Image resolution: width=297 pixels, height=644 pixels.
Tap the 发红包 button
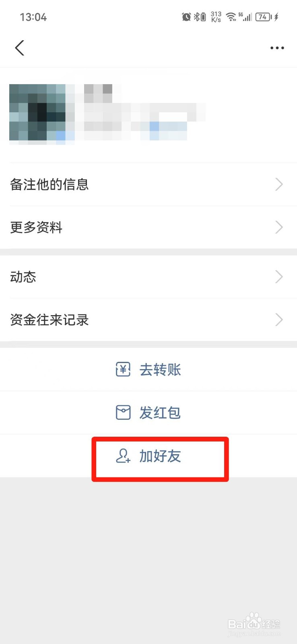[x=148, y=413]
